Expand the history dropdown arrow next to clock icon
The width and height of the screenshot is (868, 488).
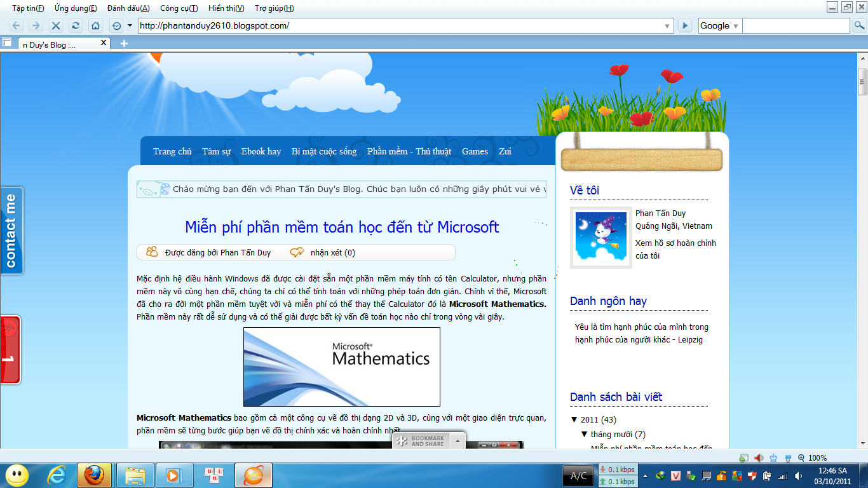130,25
